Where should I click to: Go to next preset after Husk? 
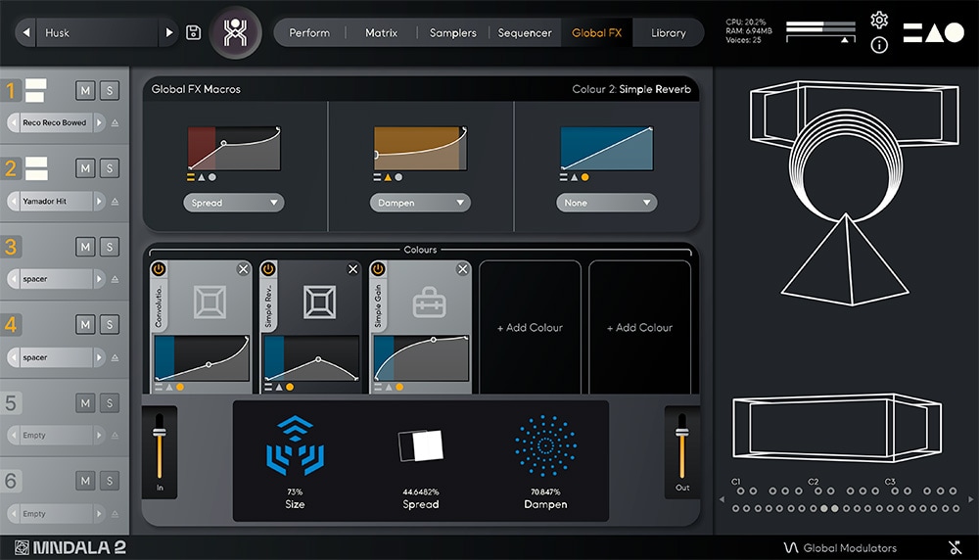click(x=168, y=32)
